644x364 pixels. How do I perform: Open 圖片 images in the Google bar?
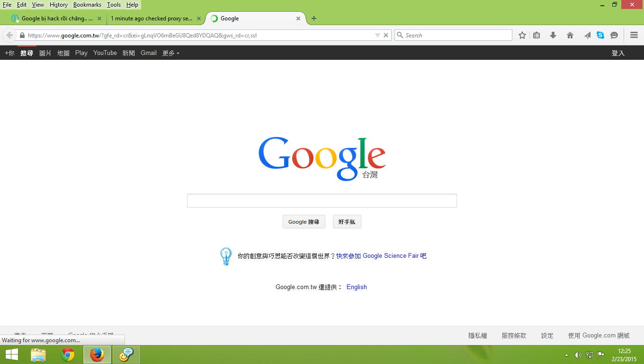tap(45, 53)
